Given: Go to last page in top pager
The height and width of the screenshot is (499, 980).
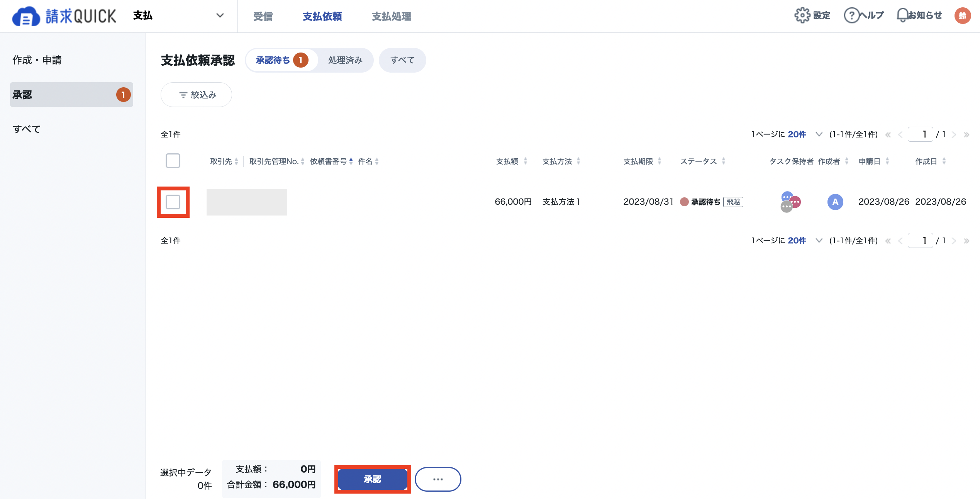Looking at the screenshot, I should 966,135.
